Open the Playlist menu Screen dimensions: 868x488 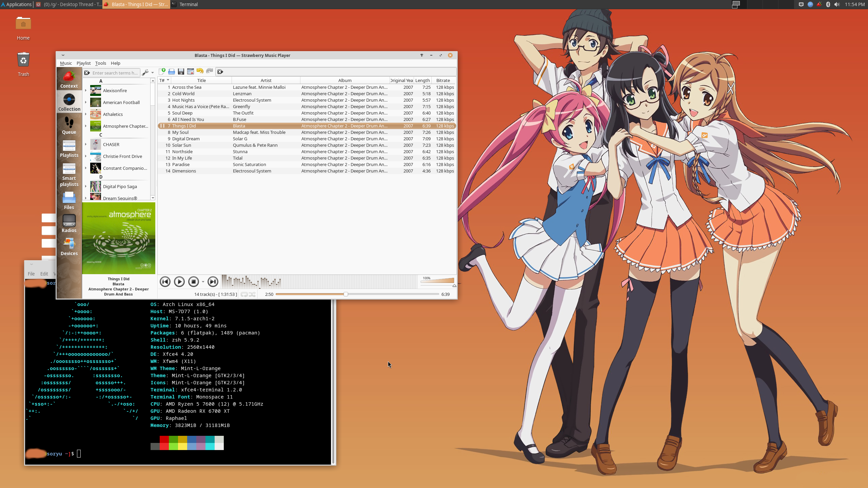tap(83, 63)
